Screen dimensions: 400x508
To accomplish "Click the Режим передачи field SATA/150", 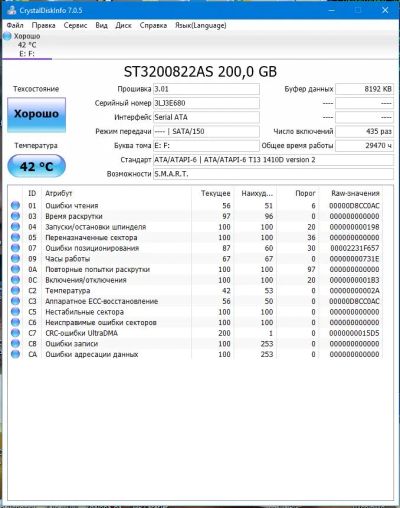I will [x=206, y=131].
